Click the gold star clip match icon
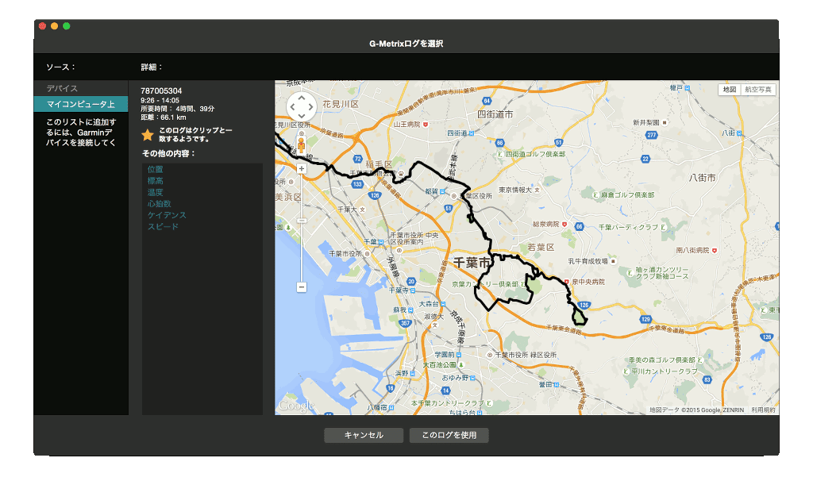813x504 pixels. tap(148, 136)
